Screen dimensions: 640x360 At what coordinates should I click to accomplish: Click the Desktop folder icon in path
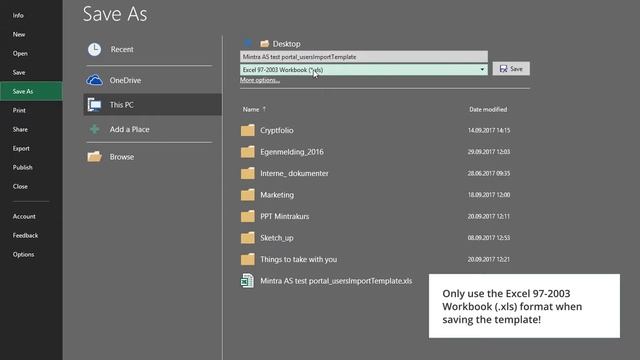[x=264, y=43]
